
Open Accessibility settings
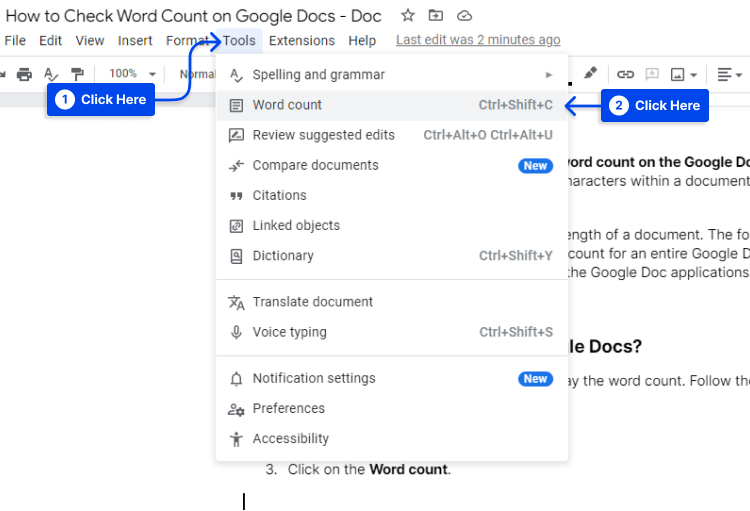point(392,439)
